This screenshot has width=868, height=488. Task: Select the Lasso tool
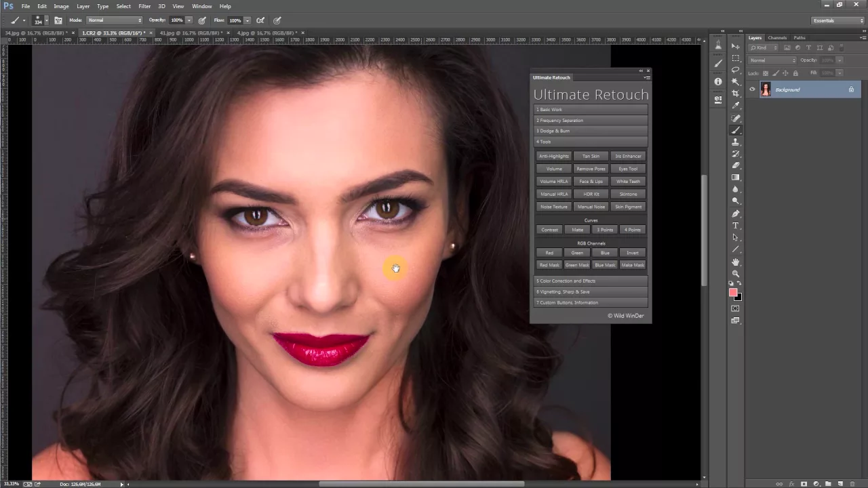736,70
